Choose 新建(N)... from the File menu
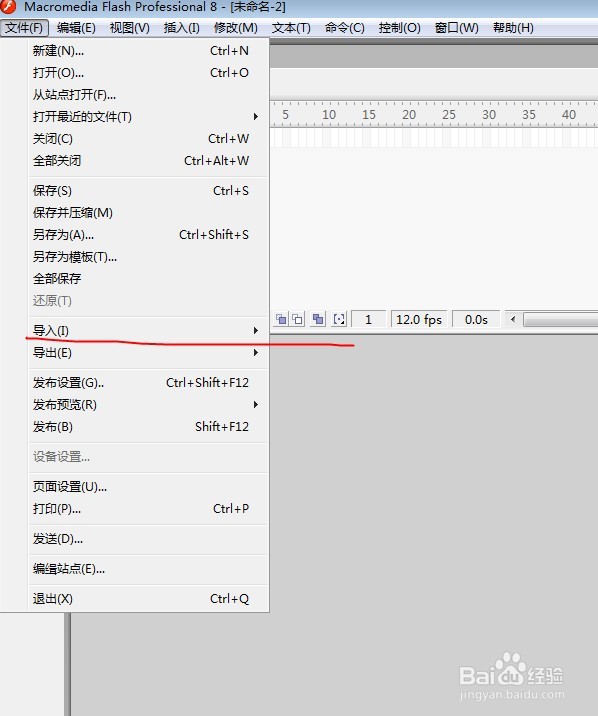This screenshot has height=716, width=598. click(148, 51)
